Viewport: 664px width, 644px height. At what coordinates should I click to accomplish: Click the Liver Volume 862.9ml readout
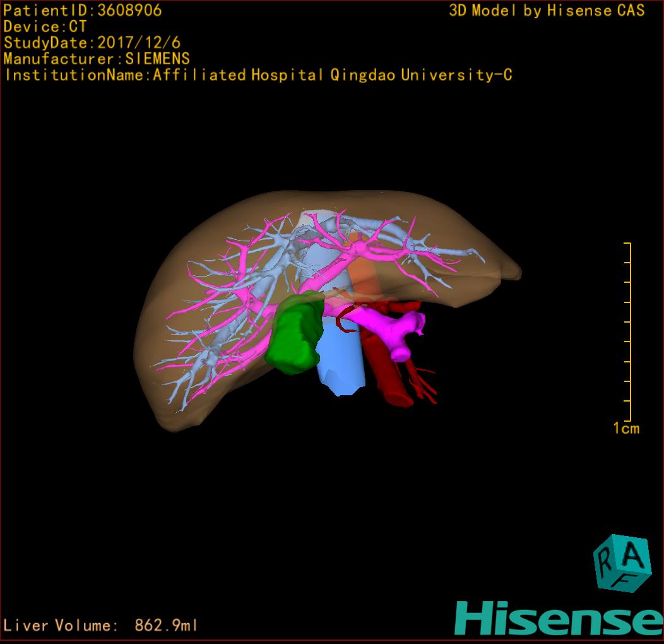(101, 626)
